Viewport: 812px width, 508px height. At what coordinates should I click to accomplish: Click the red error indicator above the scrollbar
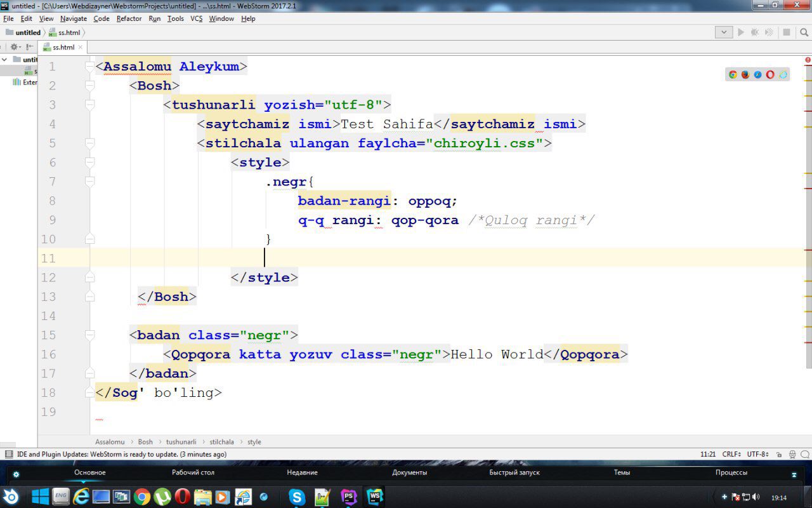(808, 60)
